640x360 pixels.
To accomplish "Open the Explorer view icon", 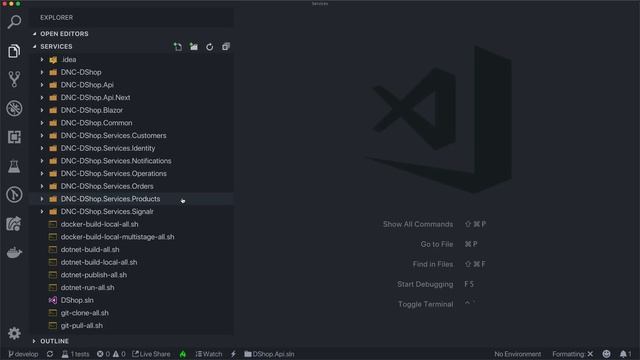I will click(x=14, y=51).
